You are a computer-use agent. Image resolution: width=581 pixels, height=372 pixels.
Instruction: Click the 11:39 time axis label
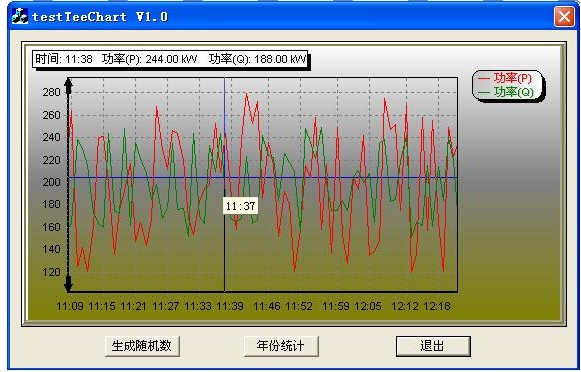[230, 306]
